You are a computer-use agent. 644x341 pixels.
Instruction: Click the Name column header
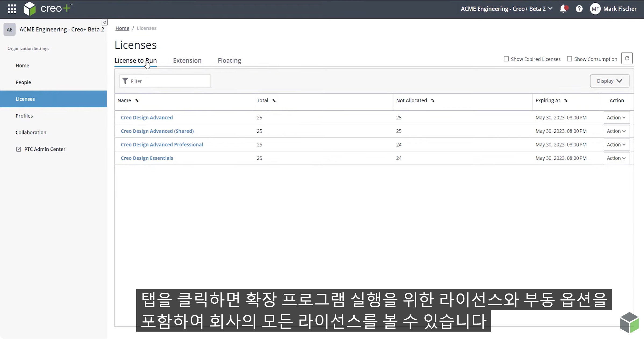tap(124, 100)
